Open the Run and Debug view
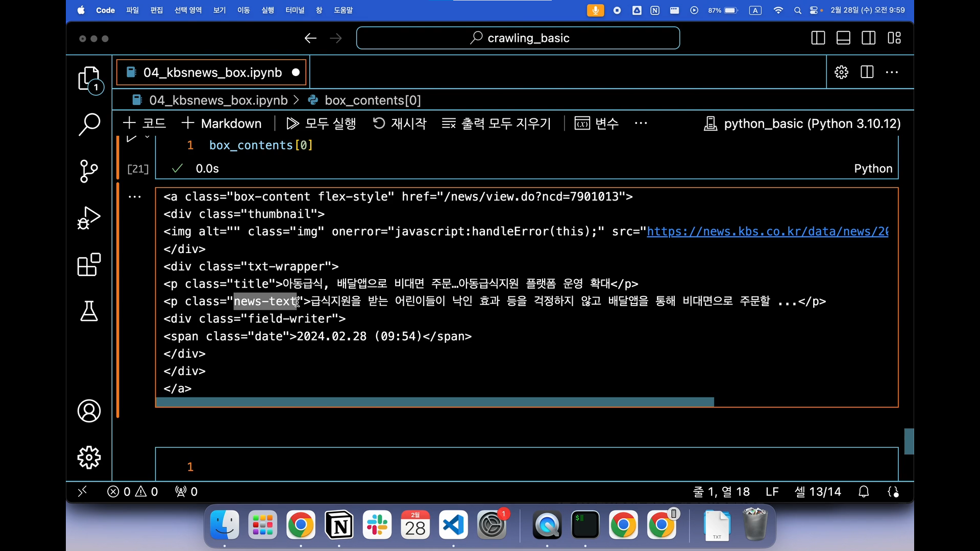Screen dimensions: 980x551 click(x=89, y=218)
